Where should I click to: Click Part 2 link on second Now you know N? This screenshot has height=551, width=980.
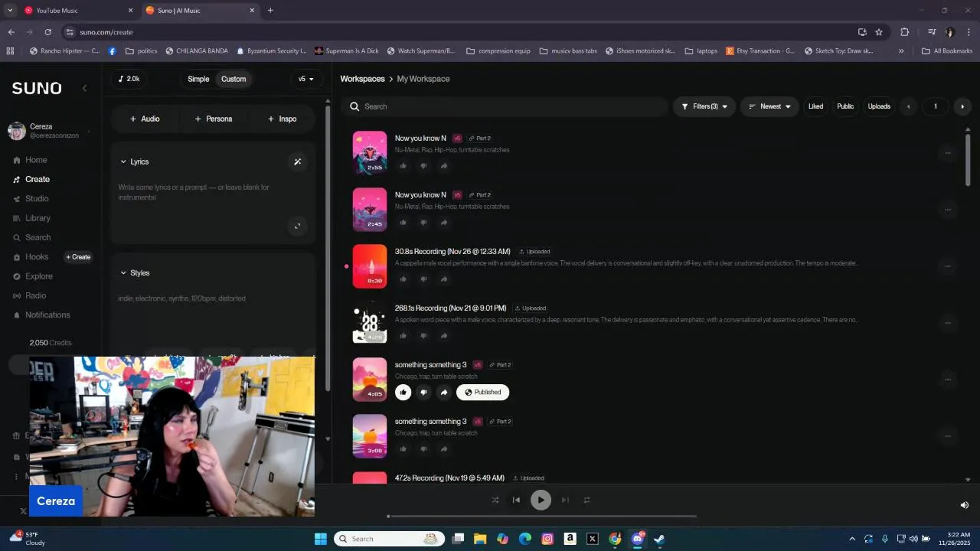(x=480, y=195)
